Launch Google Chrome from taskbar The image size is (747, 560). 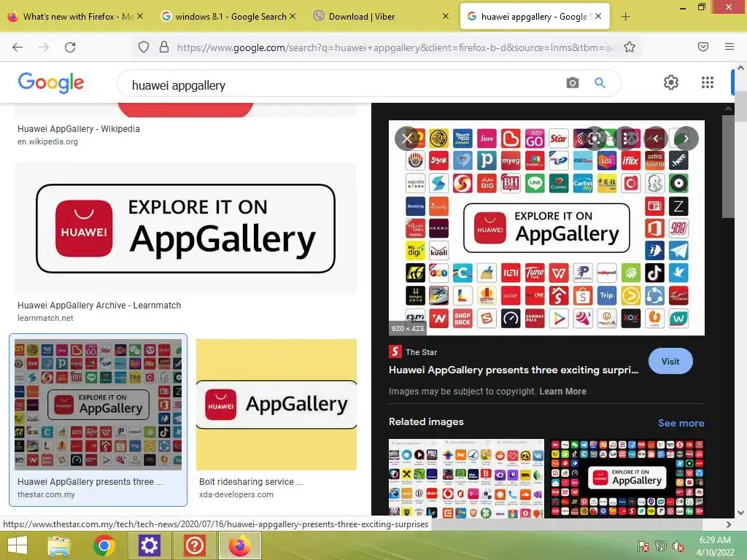click(x=104, y=545)
